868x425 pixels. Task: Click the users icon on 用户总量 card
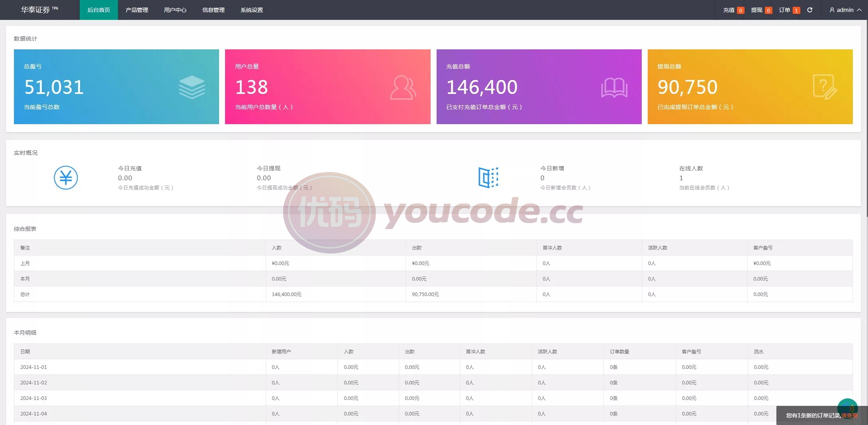(x=403, y=87)
